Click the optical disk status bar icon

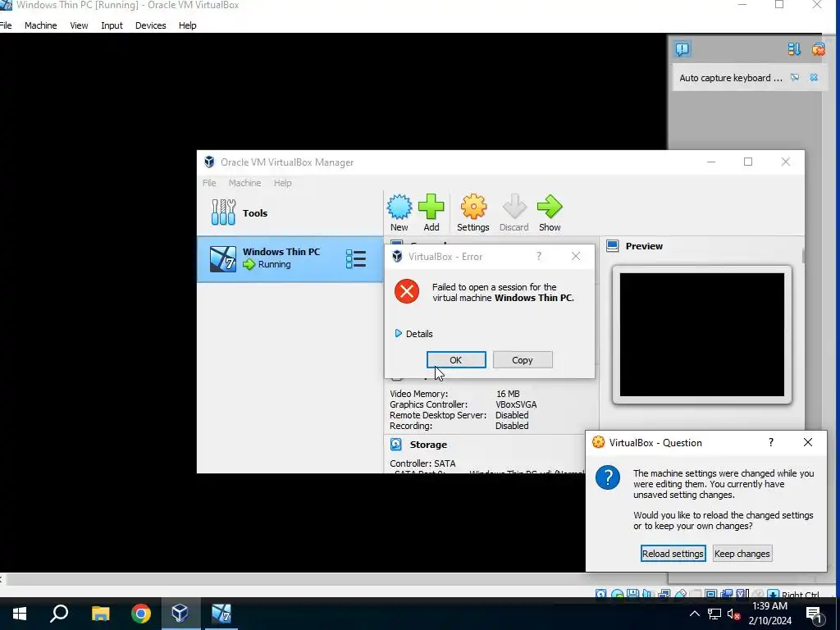[x=617, y=594]
